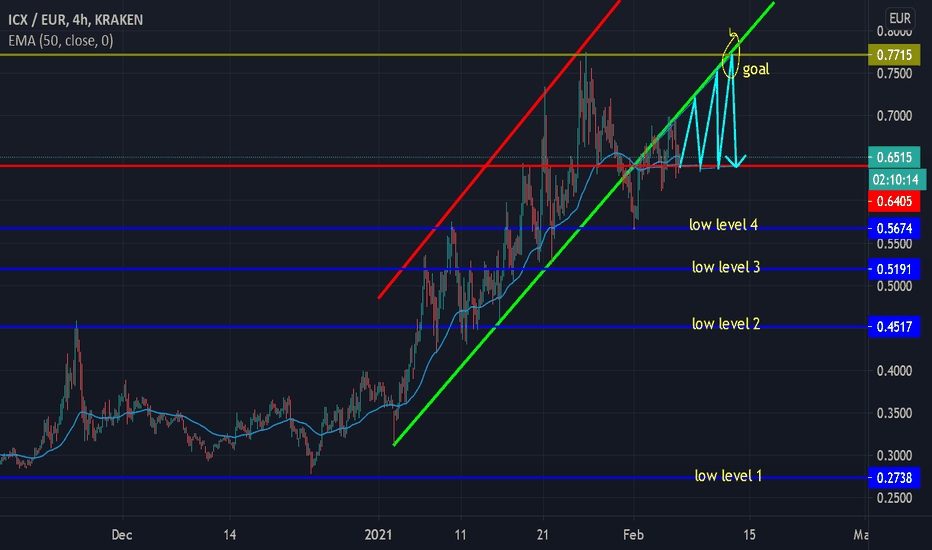The height and width of the screenshot is (550, 932).
Task: Click the 'low level 3' annotation
Action: pos(726,267)
